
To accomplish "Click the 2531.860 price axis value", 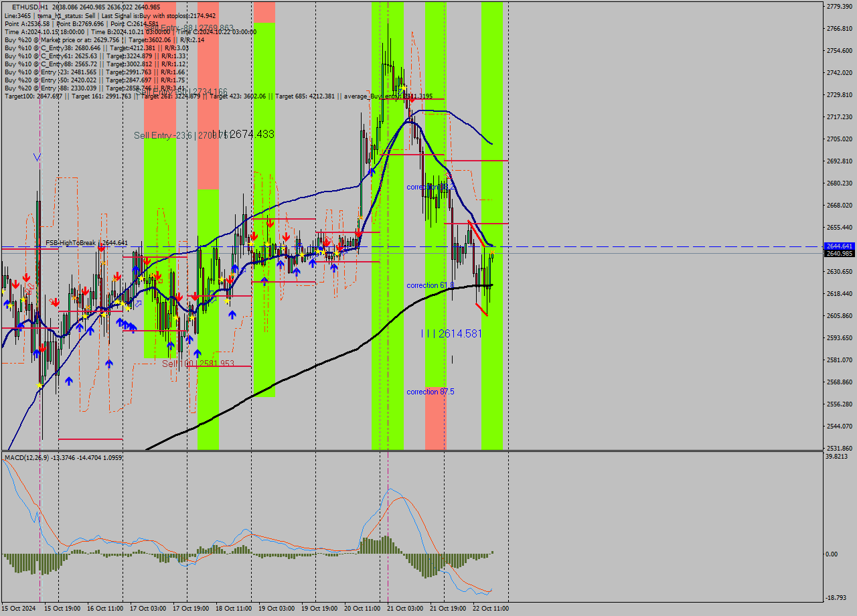I will 840,448.
